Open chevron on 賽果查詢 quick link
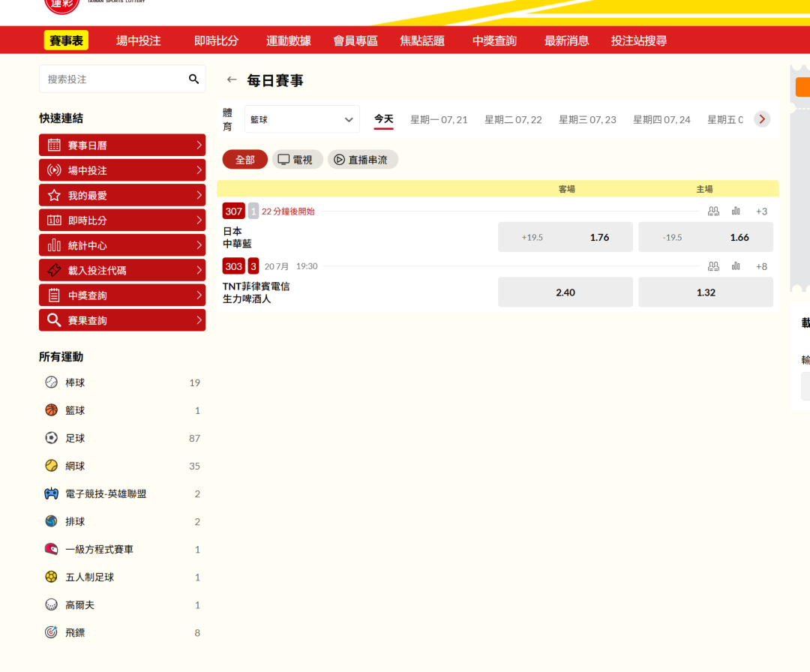Screen dimensions: 810x672 tap(199, 319)
